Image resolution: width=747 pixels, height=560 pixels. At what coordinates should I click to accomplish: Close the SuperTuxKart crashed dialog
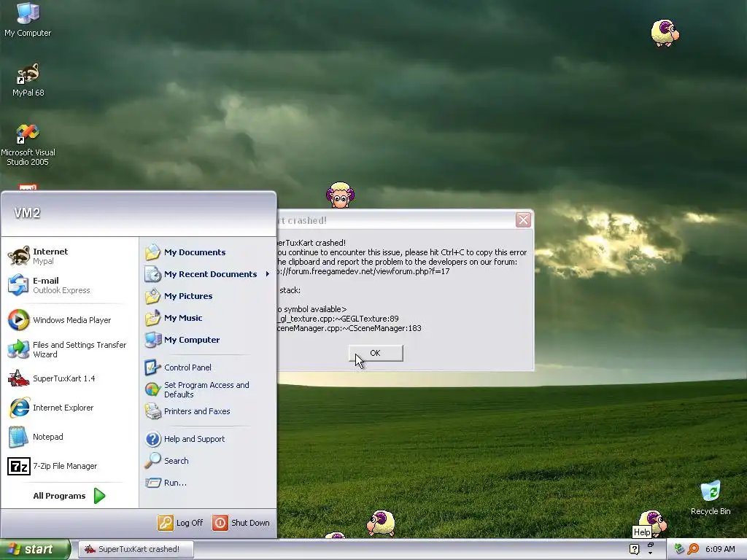[523, 220]
